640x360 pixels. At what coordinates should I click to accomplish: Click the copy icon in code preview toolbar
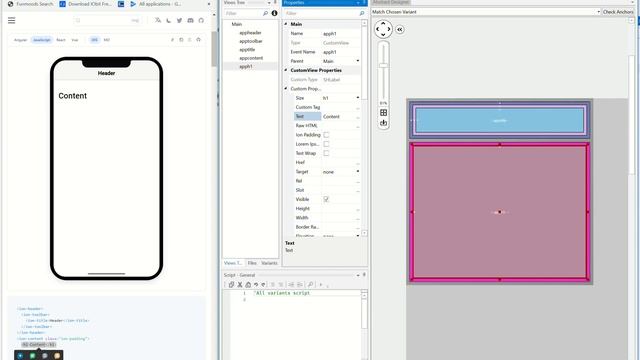pyautogui.click(x=181, y=40)
